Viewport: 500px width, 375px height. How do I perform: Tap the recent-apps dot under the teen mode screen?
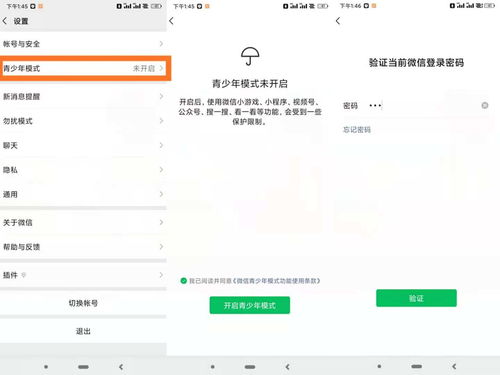[x=213, y=367]
